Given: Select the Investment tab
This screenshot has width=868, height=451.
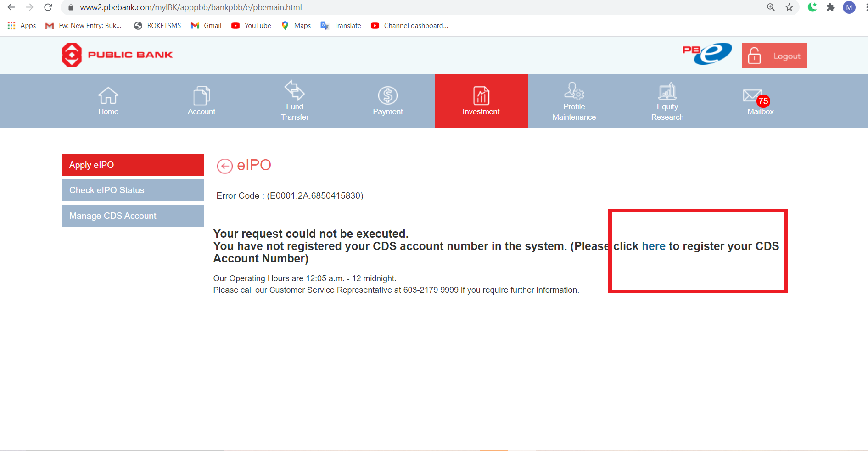Looking at the screenshot, I should [x=481, y=101].
